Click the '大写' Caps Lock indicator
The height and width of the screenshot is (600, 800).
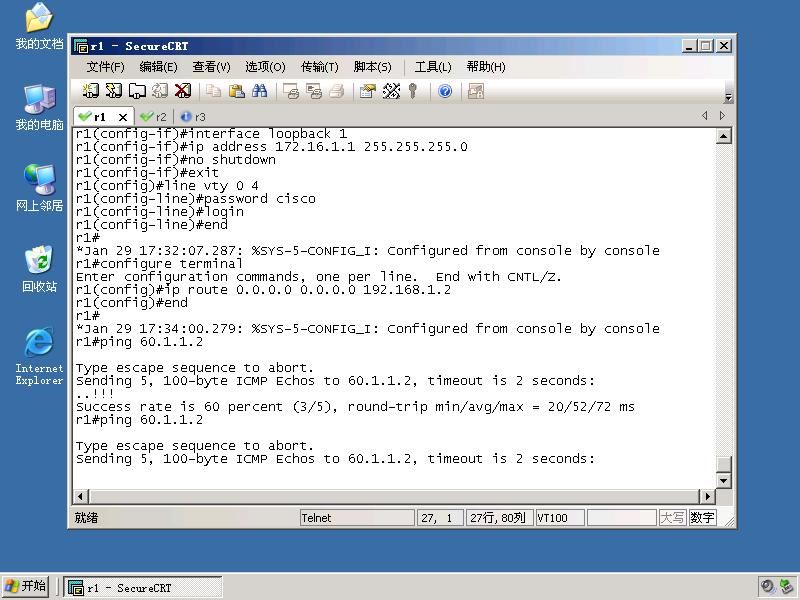point(672,518)
